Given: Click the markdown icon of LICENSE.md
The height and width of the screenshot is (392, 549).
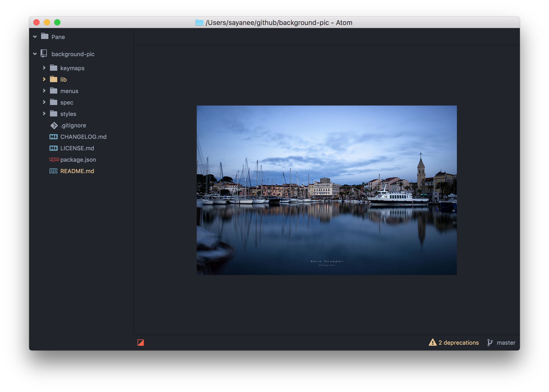Looking at the screenshot, I should pos(54,148).
